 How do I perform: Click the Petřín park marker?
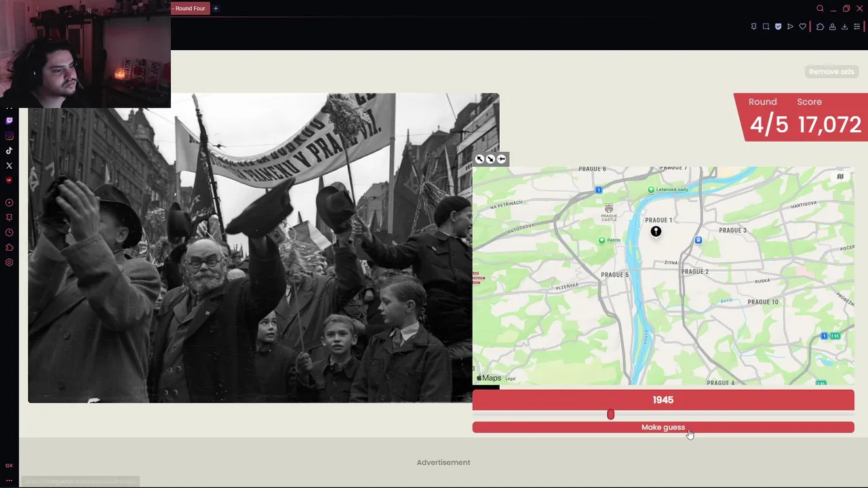[601, 241]
